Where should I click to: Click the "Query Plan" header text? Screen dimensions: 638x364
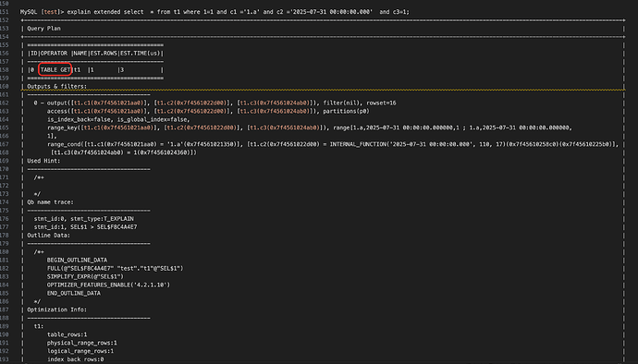(44, 29)
